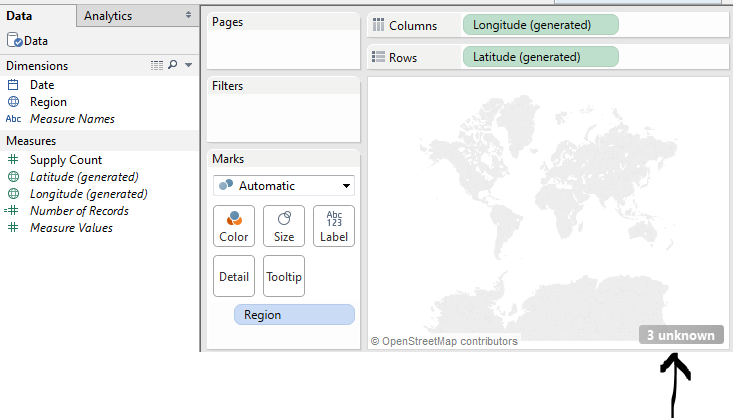Image resolution: width=733 pixels, height=418 pixels.
Task: Open the Label marks card
Action: click(334, 226)
